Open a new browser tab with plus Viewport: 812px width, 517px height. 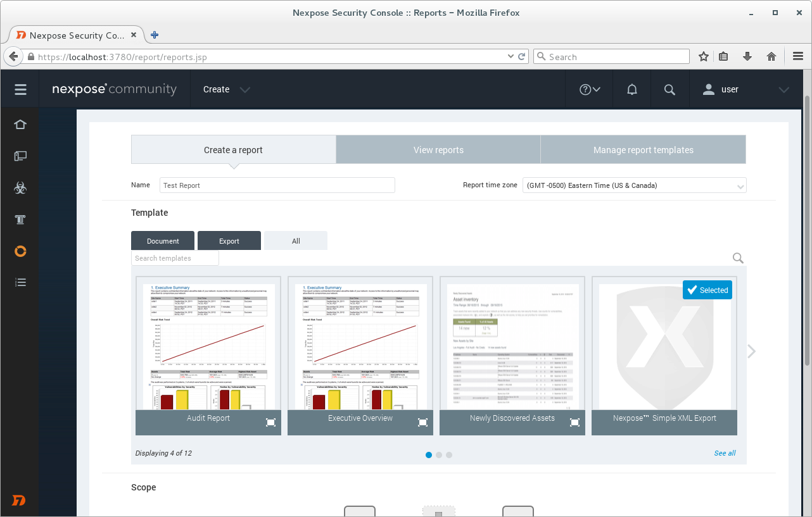(155, 35)
